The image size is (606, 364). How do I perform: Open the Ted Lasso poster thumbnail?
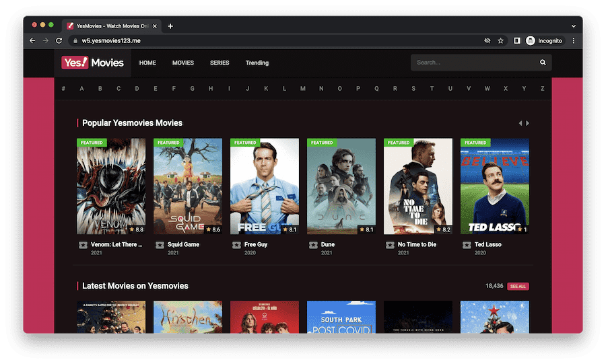pos(495,186)
